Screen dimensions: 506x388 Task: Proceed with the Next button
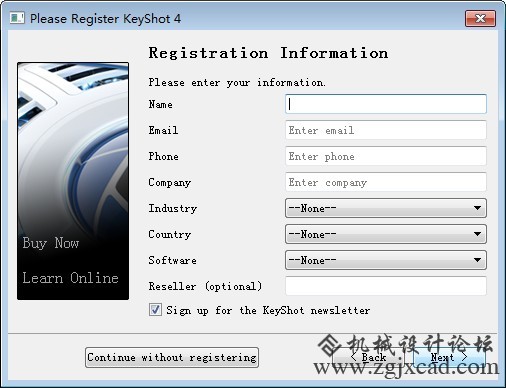[449, 358]
